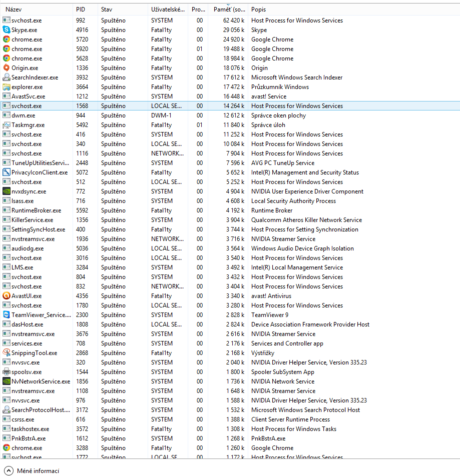460x476 pixels.
Task: Click description Spooler SubSystem App
Action: tap(283, 371)
